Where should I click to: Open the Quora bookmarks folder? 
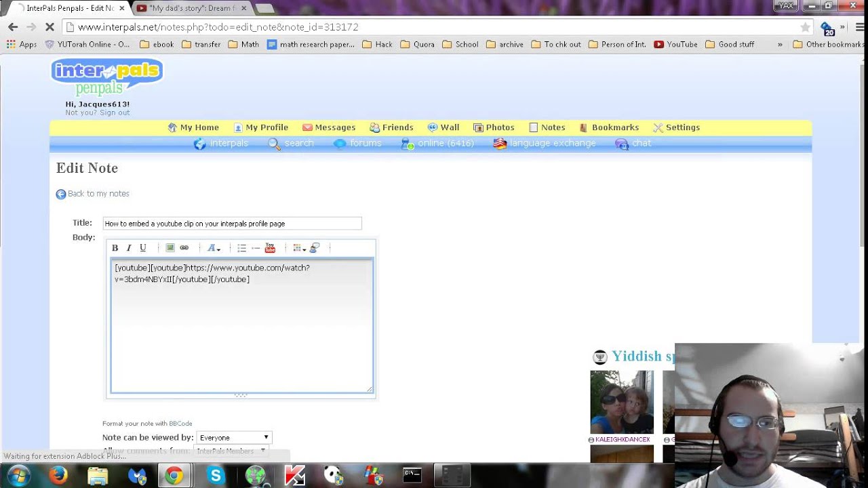[x=418, y=45]
